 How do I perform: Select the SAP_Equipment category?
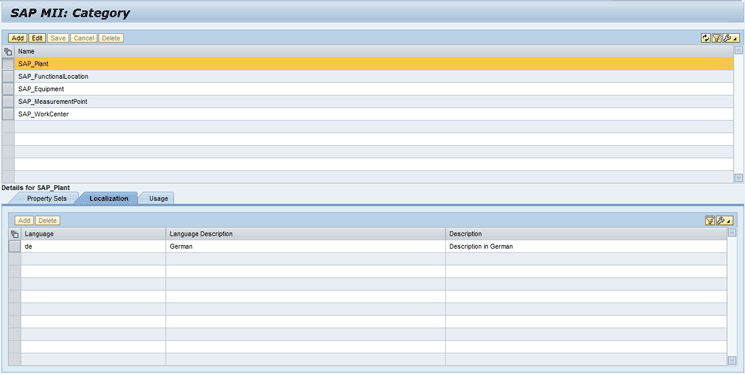374,89
